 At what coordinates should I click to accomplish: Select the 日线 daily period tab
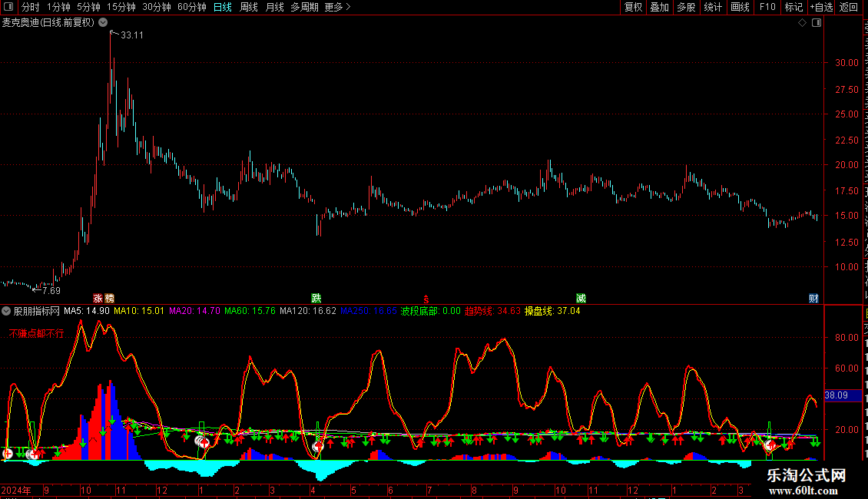(x=223, y=7)
